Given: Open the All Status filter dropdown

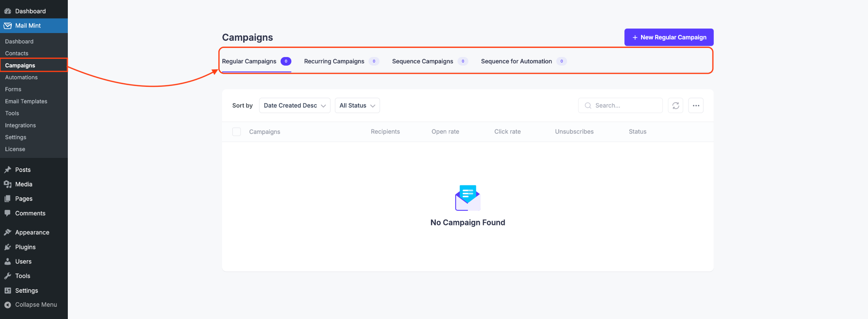Looking at the screenshot, I should click(357, 105).
